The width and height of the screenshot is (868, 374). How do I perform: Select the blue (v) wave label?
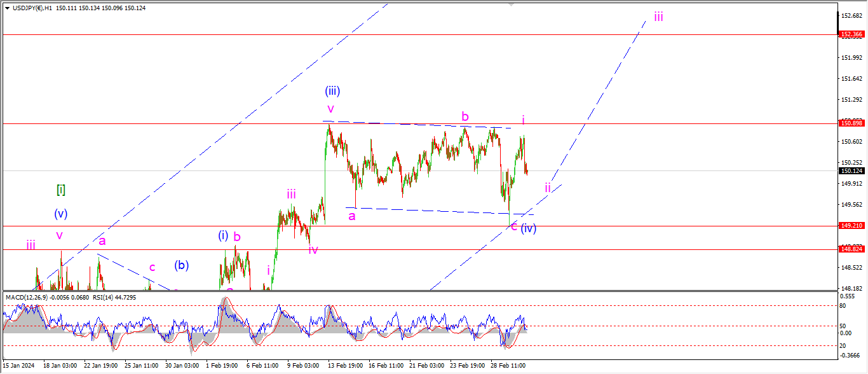[x=61, y=214]
